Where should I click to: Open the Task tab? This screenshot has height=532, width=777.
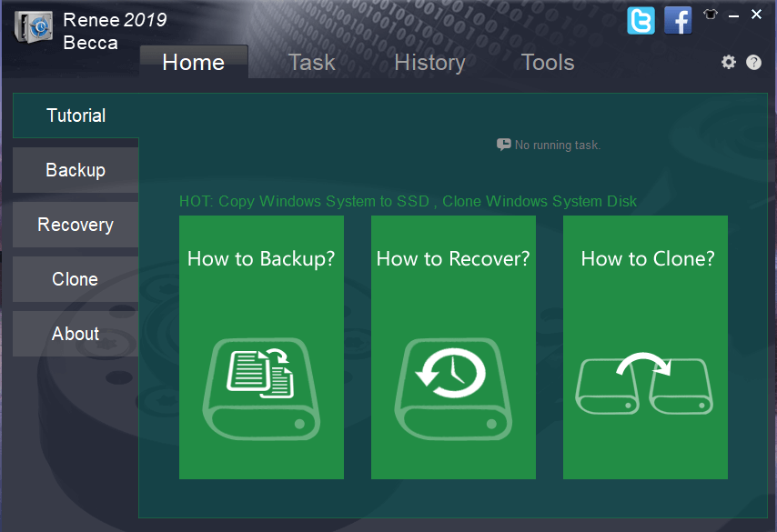tap(311, 62)
